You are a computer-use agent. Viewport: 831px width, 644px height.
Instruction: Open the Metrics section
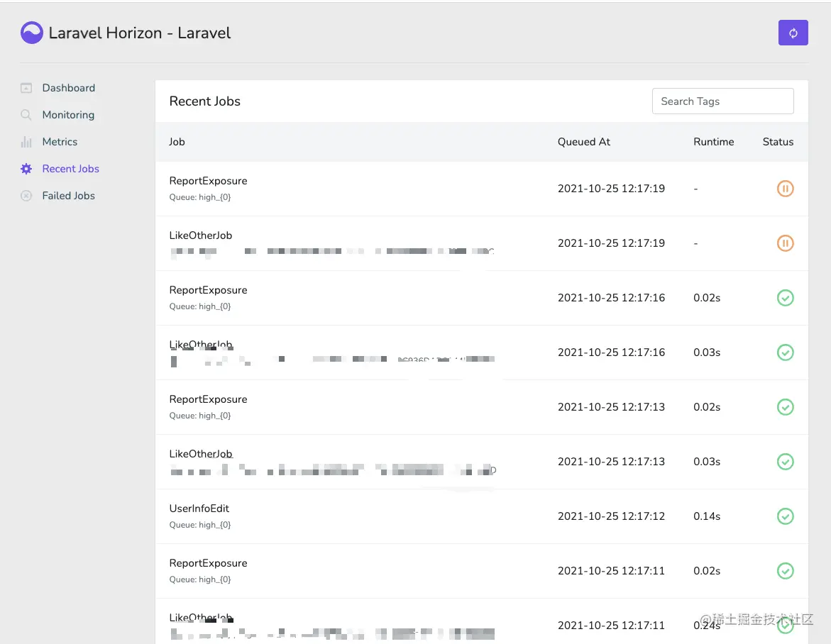pos(60,142)
